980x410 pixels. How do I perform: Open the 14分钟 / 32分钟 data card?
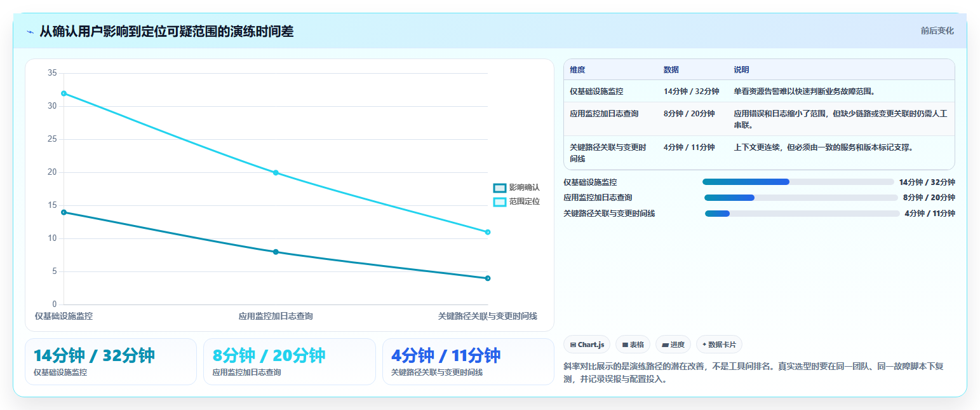[111, 362]
